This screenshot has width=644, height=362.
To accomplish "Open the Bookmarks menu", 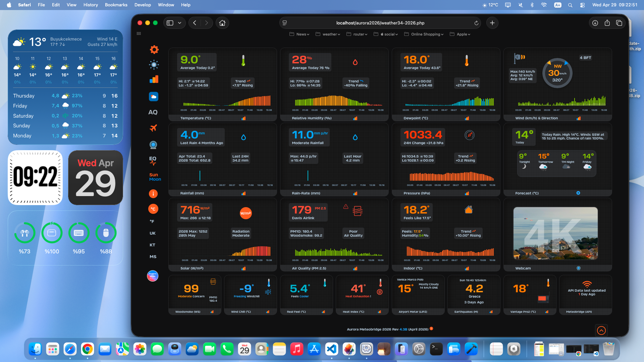I will coord(116,5).
